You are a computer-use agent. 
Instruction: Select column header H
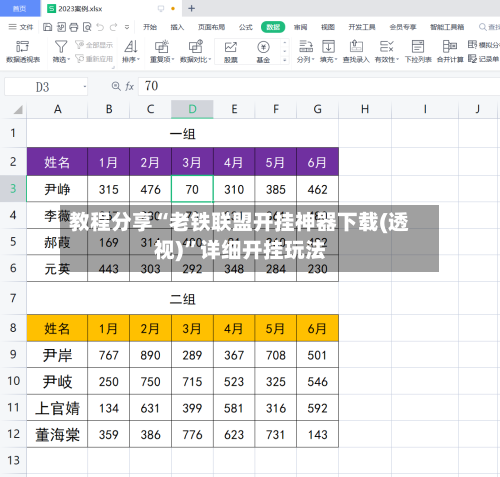click(365, 109)
